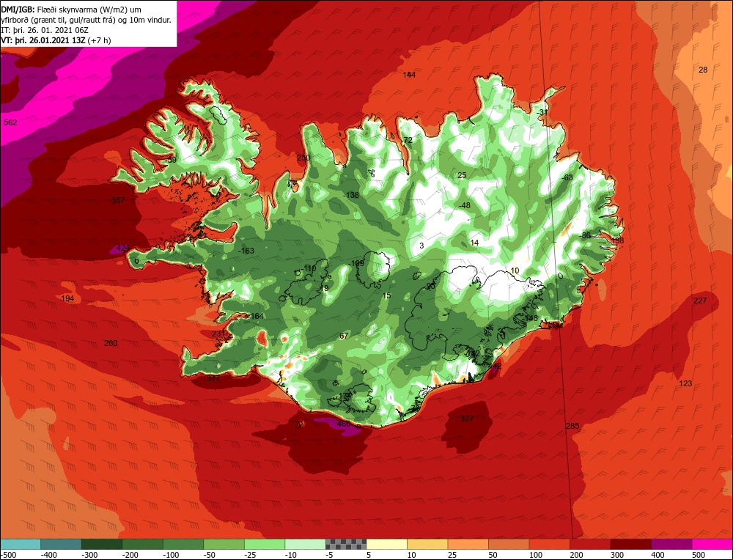Click the '227' value in the eastern ocean
733x560 pixels.
pos(700,301)
